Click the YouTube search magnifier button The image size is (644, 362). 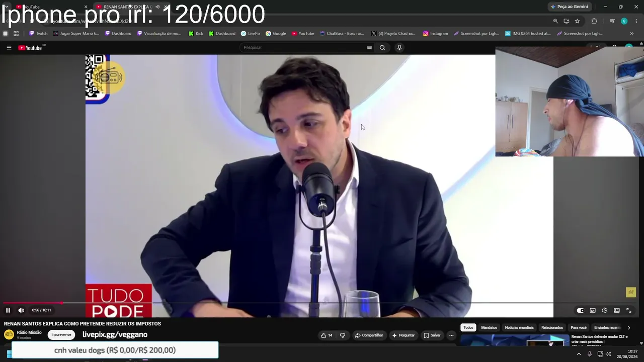tap(382, 48)
